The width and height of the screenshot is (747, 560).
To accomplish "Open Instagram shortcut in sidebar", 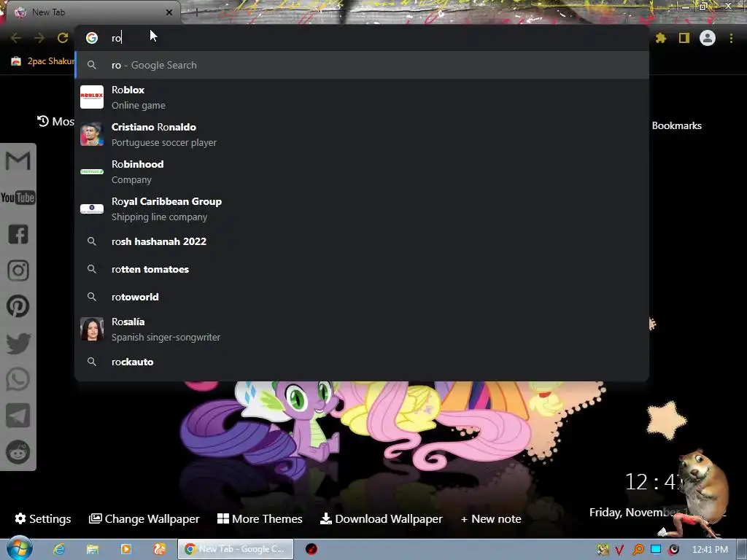I will [18, 271].
